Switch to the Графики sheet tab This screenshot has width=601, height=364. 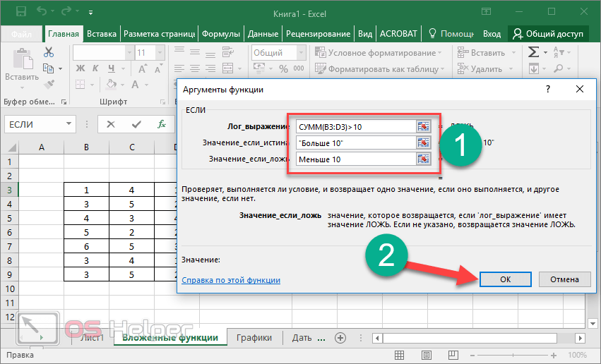[x=254, y=338]
